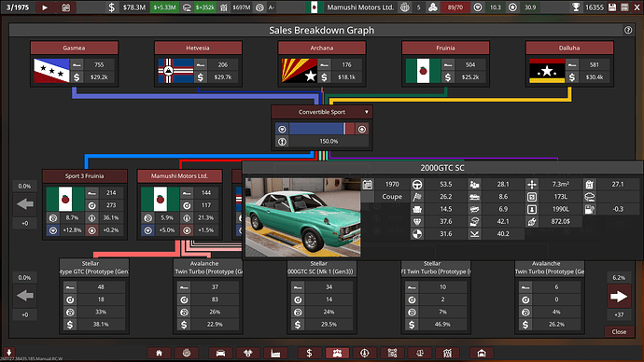Open the car design tab in bottom toolbar
This screenshot has width=644, height=362.
pyautogui.click(x=220, y=353)
